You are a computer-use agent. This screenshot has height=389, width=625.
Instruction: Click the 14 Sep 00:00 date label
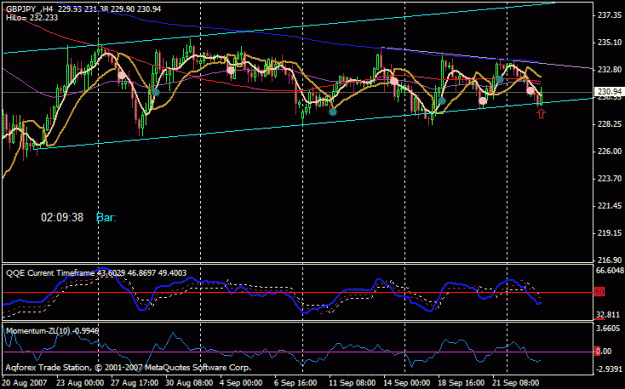407,383
